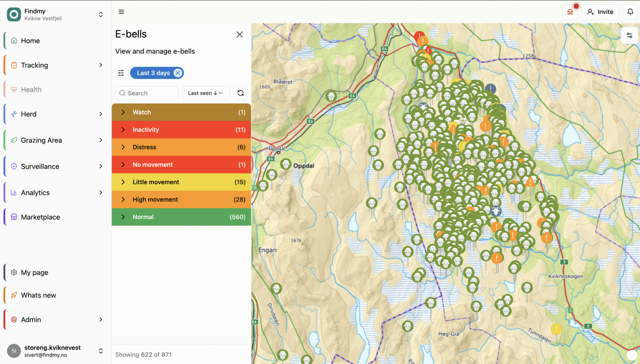This screenshot has width=640, height=364.
Task: Click the blue exclamation marker on the map
Action: [x=490, y=89]
